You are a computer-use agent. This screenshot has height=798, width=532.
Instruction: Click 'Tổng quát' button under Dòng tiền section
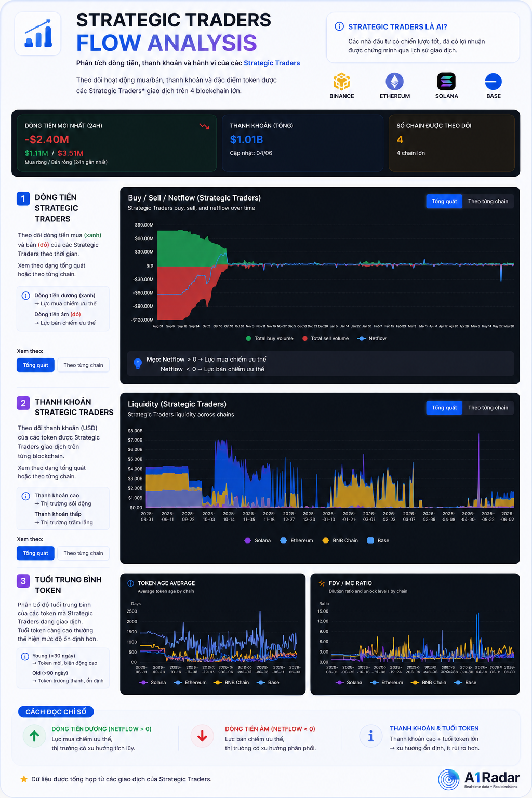(x=35, y=365)
